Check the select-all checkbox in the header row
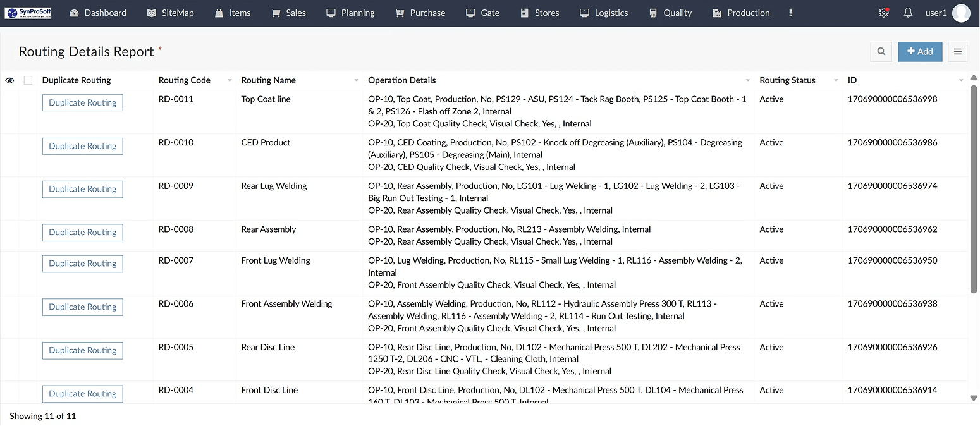 (x=28, y=80)
